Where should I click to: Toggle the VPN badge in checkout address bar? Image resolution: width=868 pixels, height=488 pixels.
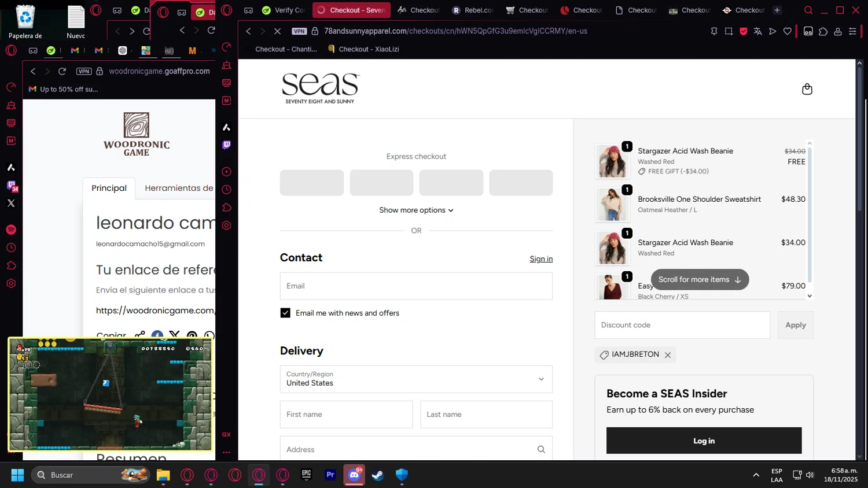point(299,31)
